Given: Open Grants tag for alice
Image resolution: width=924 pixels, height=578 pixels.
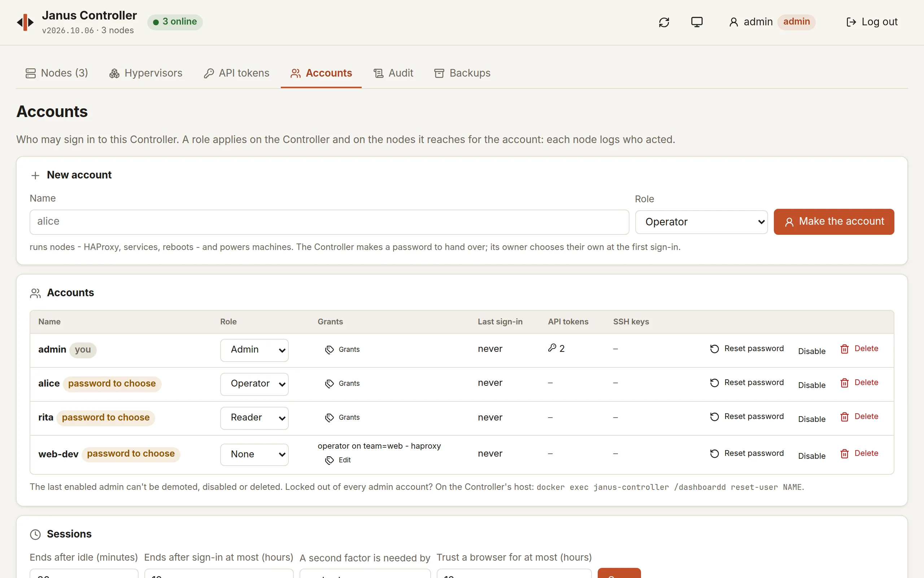Looking at the screenshot, I should tap(342, 383).
